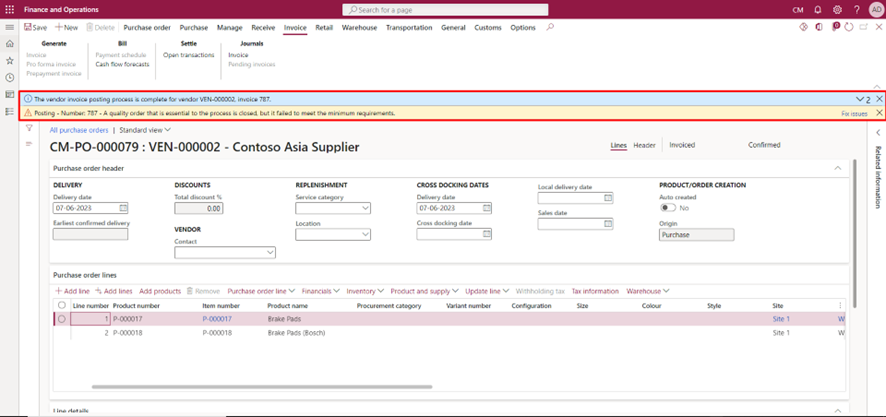This screenshot has height=417, width=886.
Task: Click the horizontal scrollbar under lines grid
Action: click(262, 387)
